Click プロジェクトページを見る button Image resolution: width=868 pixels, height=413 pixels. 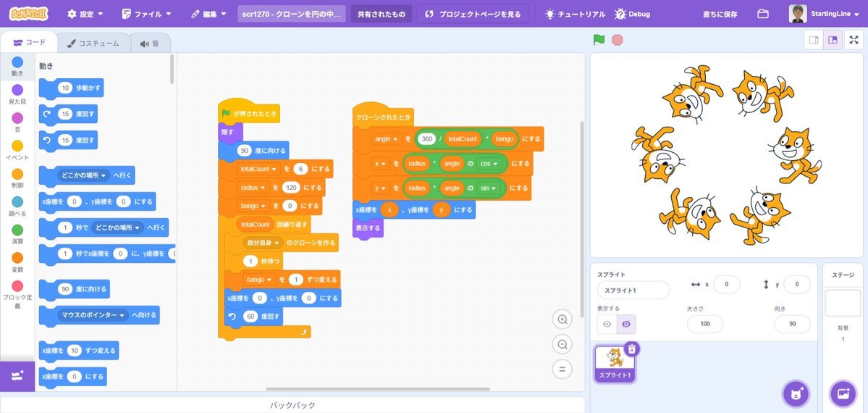click(x=472, y=14)
